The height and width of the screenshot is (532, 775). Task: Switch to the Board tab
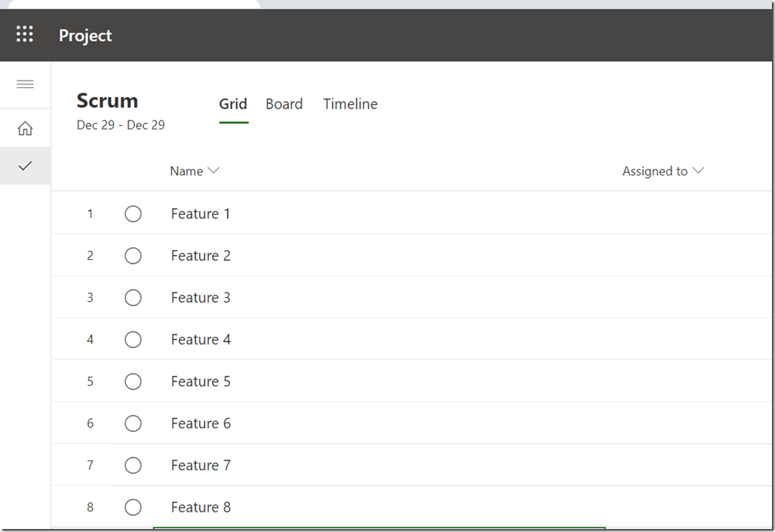(284, 104)
